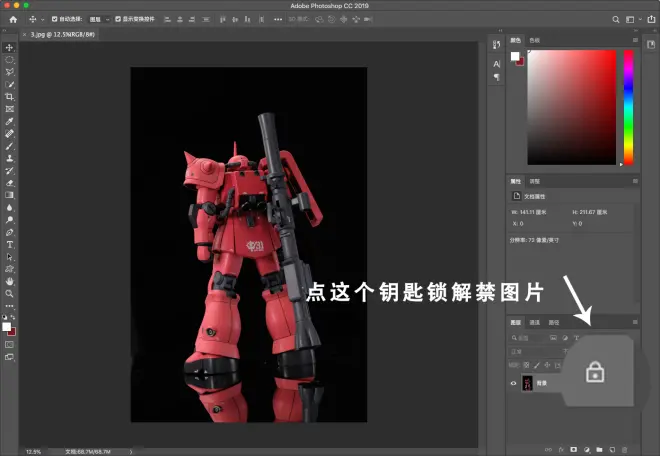The width and height of the screenshot is (660, 456).
Task: Select the Frame tool
Action: click(x=9, y=109)
